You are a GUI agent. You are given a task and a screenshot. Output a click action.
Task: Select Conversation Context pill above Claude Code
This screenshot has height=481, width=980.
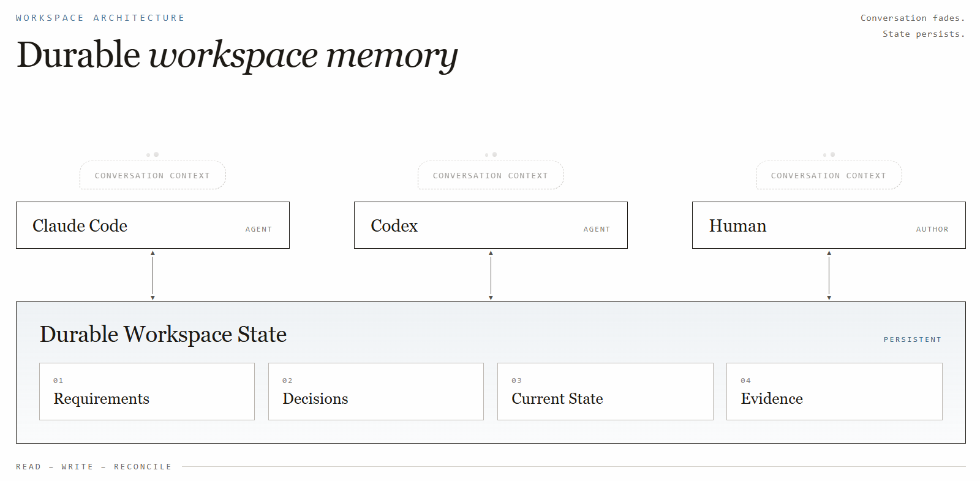click(153, 175)
